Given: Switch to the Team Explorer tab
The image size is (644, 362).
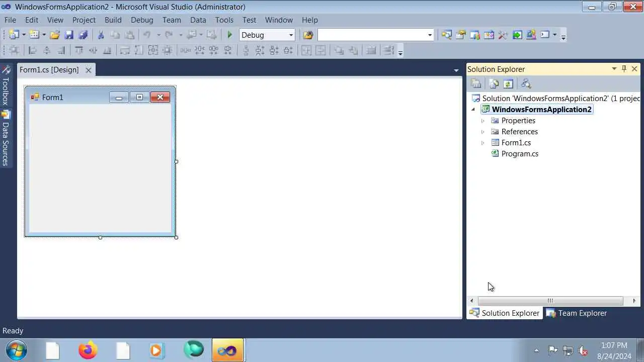Looking at the screenshot, I should (x=577, y=313).
